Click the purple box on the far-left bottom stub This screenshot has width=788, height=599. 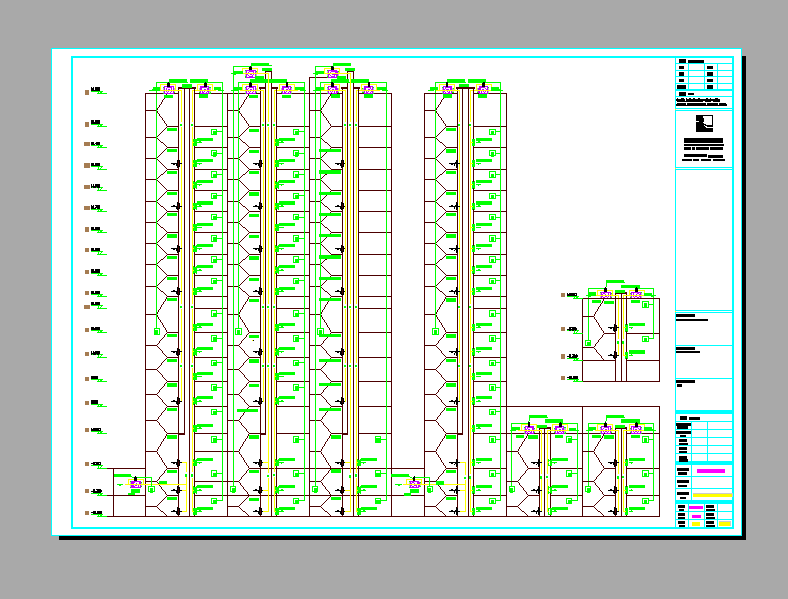click(x=136, y=484)
